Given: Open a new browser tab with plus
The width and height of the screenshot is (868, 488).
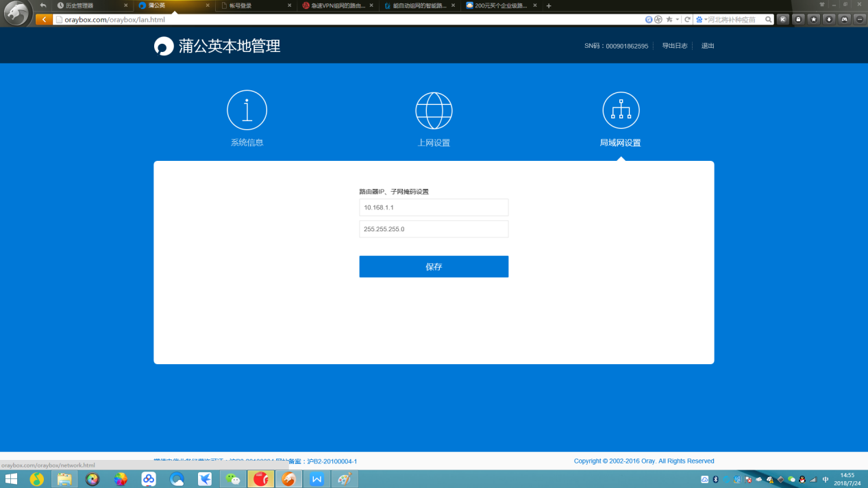Looking at the screenshot, I should (549, 5).
